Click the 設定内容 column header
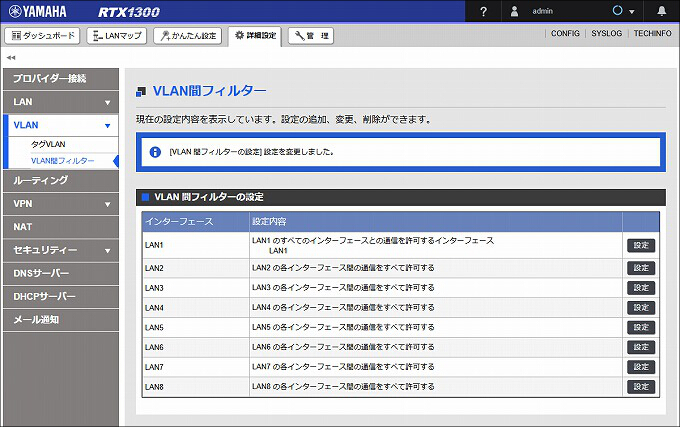This screenshot has width=680, height=427. click(436, 222)
